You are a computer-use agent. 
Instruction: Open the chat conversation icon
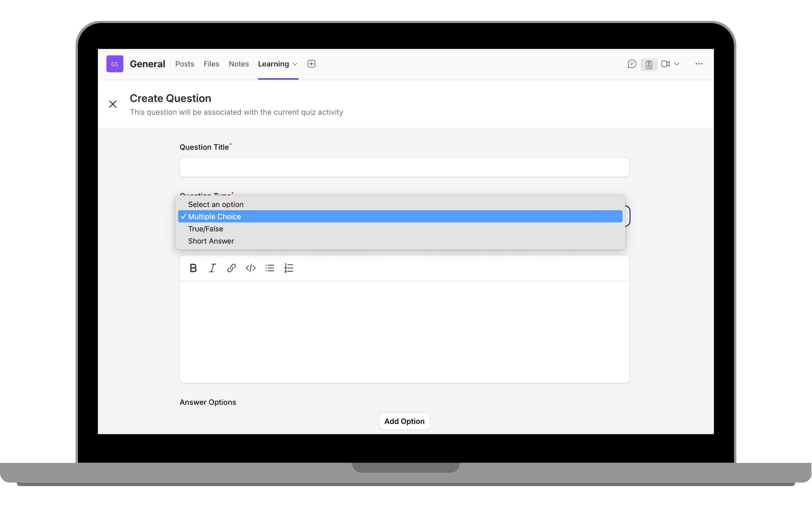[631, 64]
